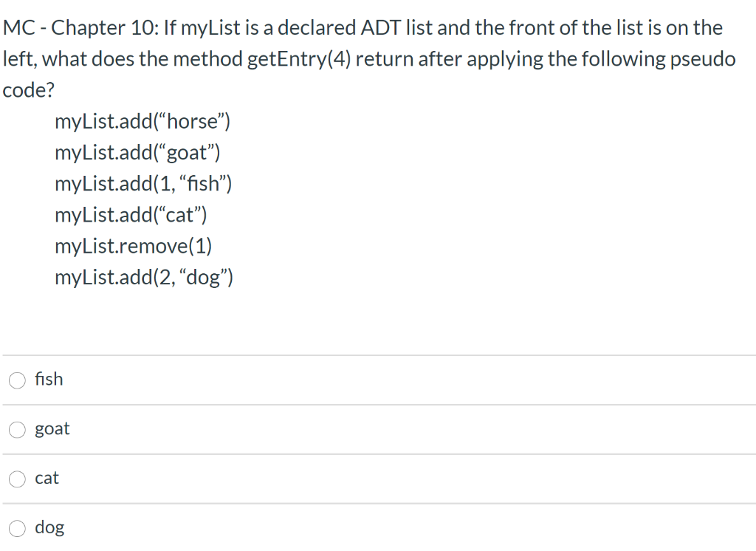Click the "cat" answer label text
The width and height of the screenshot is (756, 551).
pyautogui.click(x=47, y=478)
